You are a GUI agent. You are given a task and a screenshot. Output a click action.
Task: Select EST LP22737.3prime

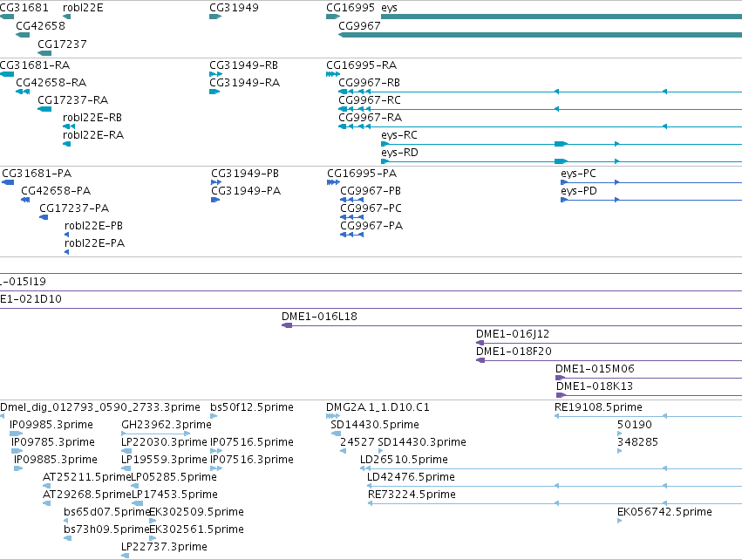[164, 547]
